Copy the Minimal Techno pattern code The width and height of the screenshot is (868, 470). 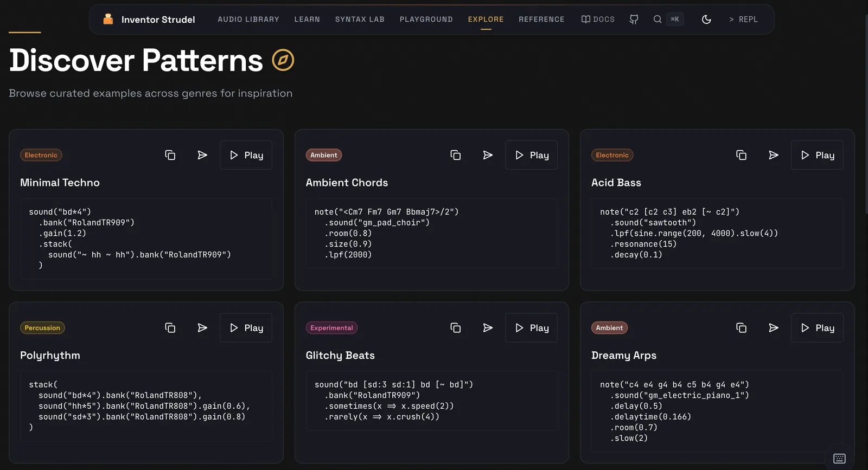(170, 155)
